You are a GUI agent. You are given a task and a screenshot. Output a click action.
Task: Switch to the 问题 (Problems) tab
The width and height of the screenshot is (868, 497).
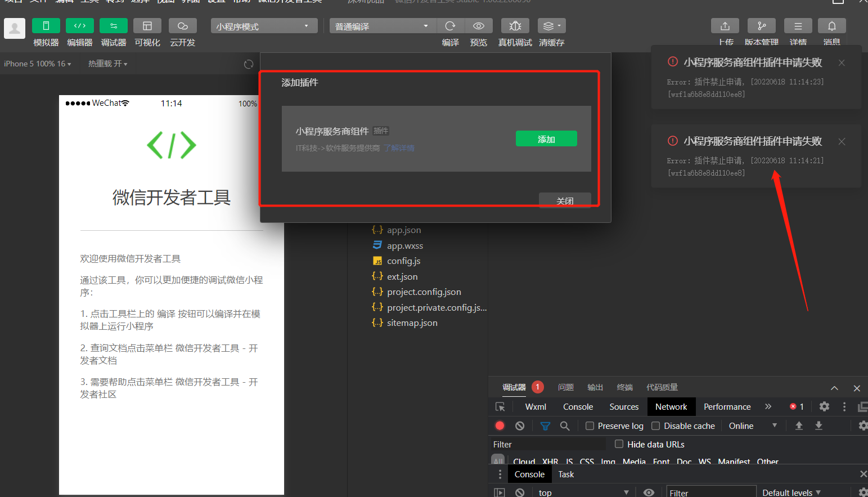tap(566, 387)
